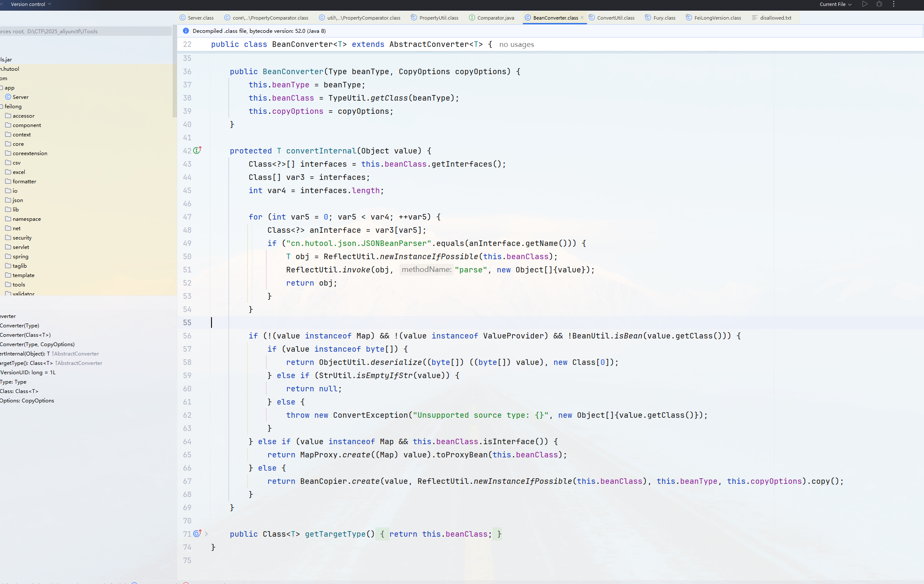Click the implements gutter icon at line 42
Screen dimensions: 924x584
[x=197, y=150]
